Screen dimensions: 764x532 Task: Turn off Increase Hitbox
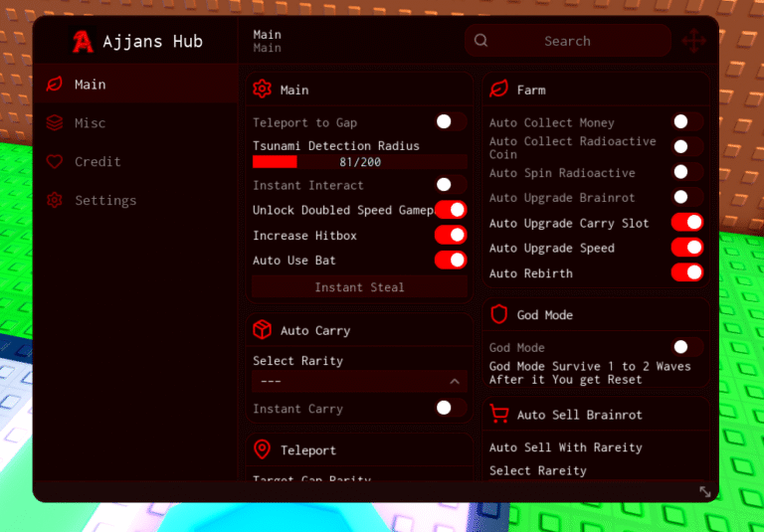[x=451, y=236]
